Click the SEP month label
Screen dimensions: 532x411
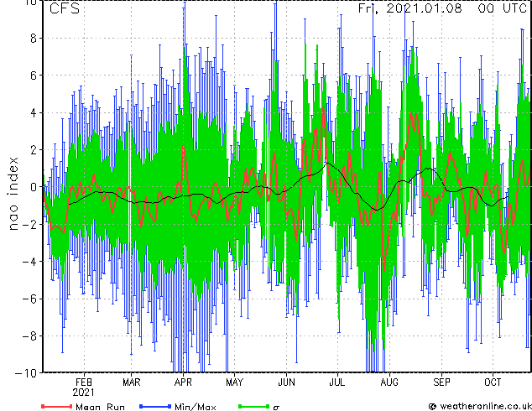pos(441,382)
